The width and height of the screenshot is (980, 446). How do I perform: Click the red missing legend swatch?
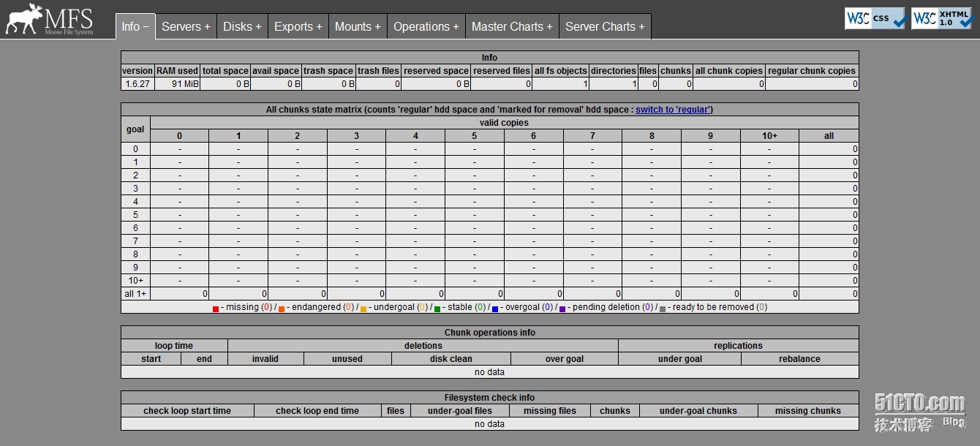coord(216,309)
